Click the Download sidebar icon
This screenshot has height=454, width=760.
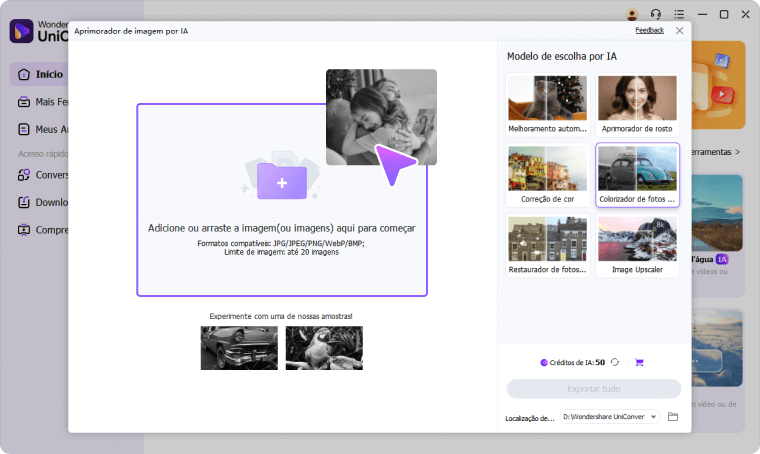(x=24, y=203)
